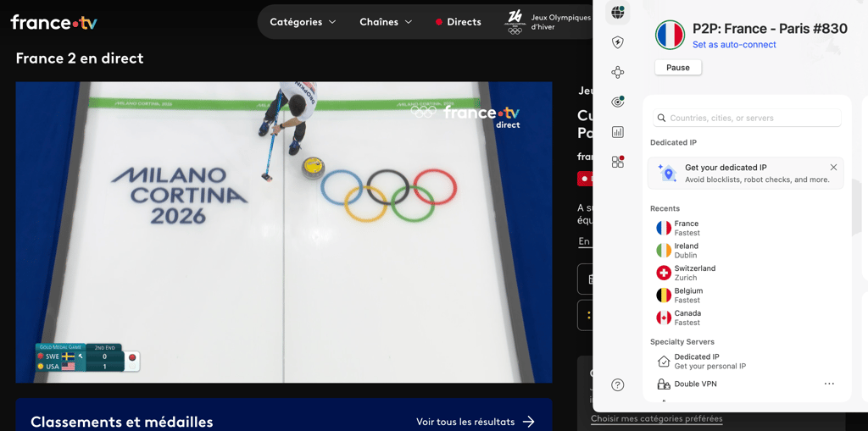Select Belgium Fastest server text
868x431 pixels.
coord(688,296)
